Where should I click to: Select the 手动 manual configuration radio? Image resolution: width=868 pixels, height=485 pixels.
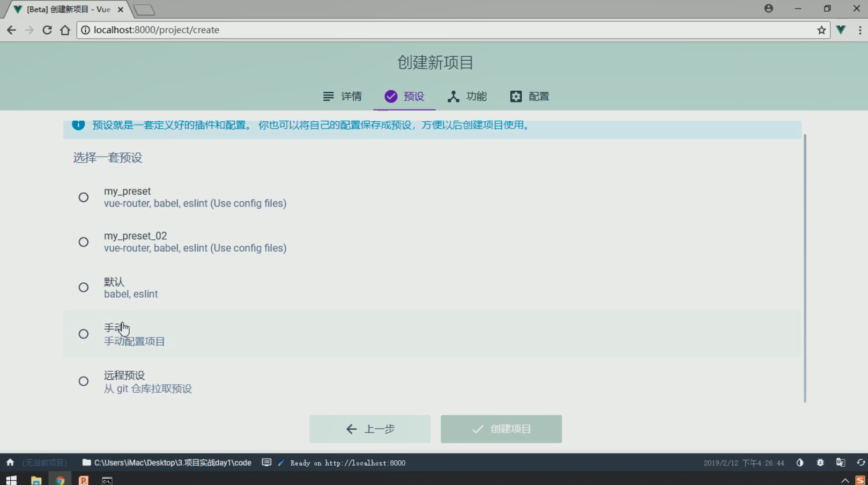tap(84, 334)
